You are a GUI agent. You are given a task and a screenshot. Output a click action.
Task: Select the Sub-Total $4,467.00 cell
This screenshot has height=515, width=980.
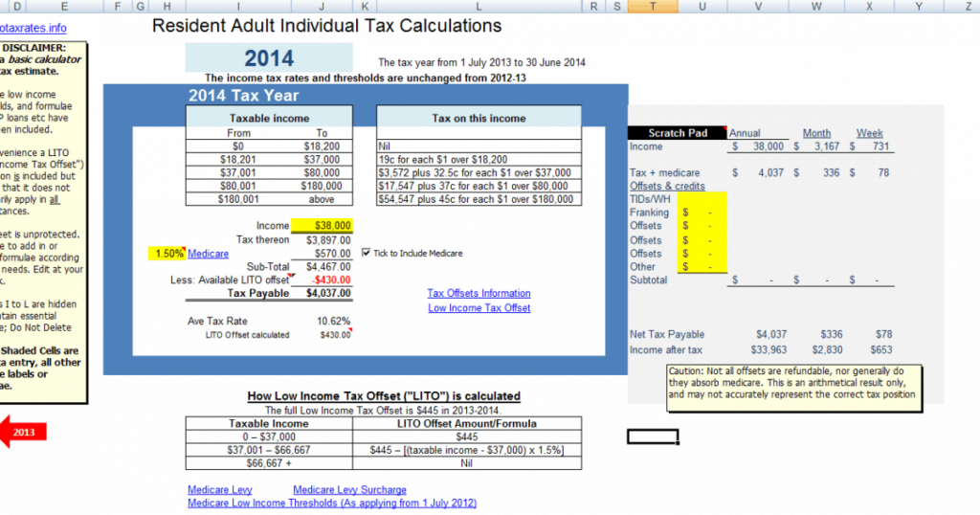(x=322, y=267)
